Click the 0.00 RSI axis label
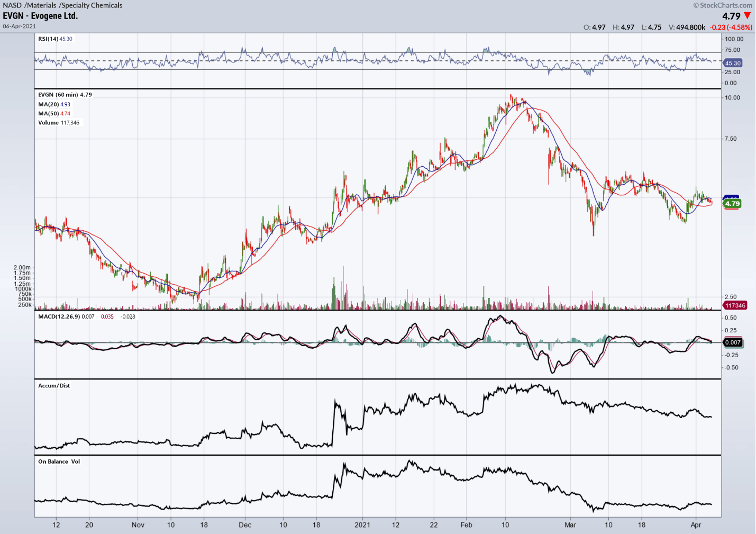This screenshot has height=534, width=756. [x=731, y=83]
